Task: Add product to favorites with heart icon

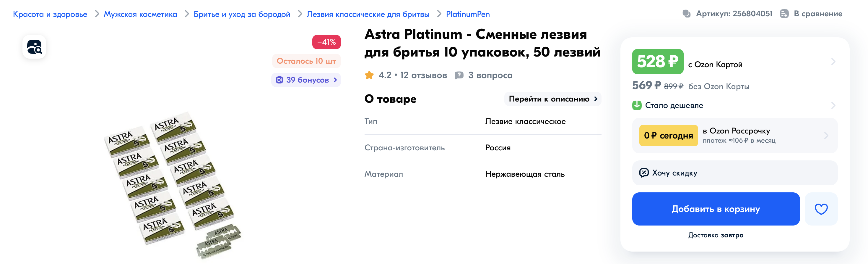Action: click(x=821, y=209)
